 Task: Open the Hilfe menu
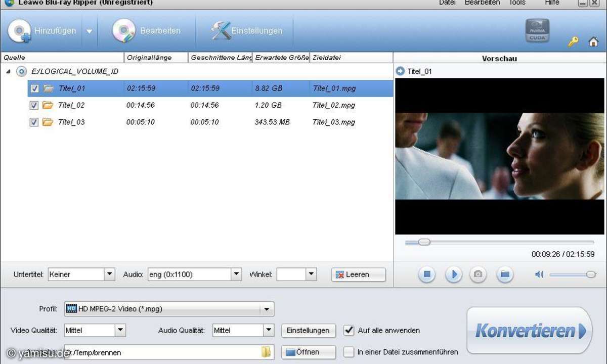(552, 3)
